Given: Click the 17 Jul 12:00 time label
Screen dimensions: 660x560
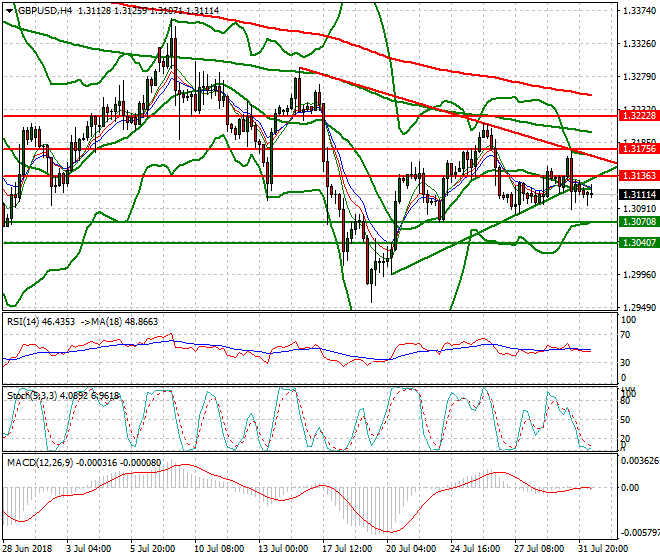Looking at the screenshot, I should coord(347,549).
